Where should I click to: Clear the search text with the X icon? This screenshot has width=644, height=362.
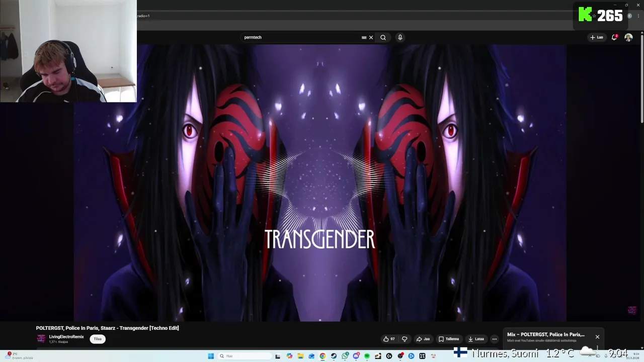click(371, 37)
